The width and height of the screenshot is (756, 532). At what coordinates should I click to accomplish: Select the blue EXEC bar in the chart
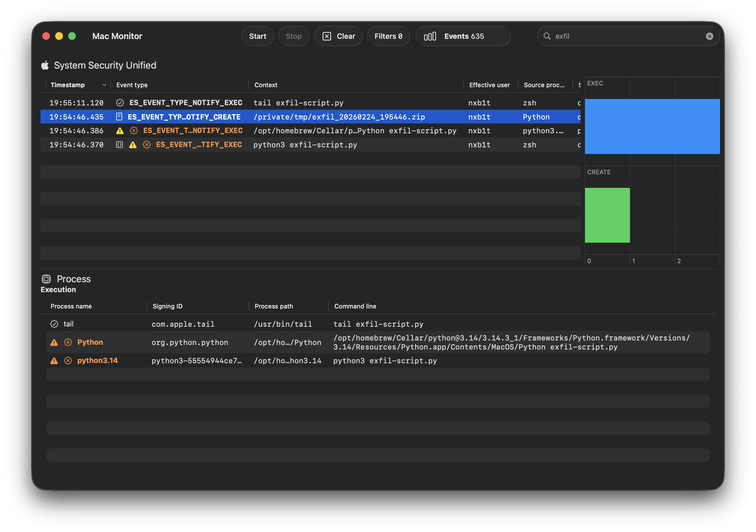tap(652, 127)
